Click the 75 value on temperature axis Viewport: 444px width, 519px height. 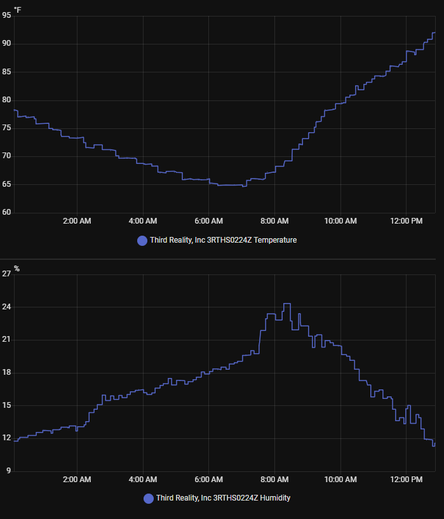click(6, 128)
